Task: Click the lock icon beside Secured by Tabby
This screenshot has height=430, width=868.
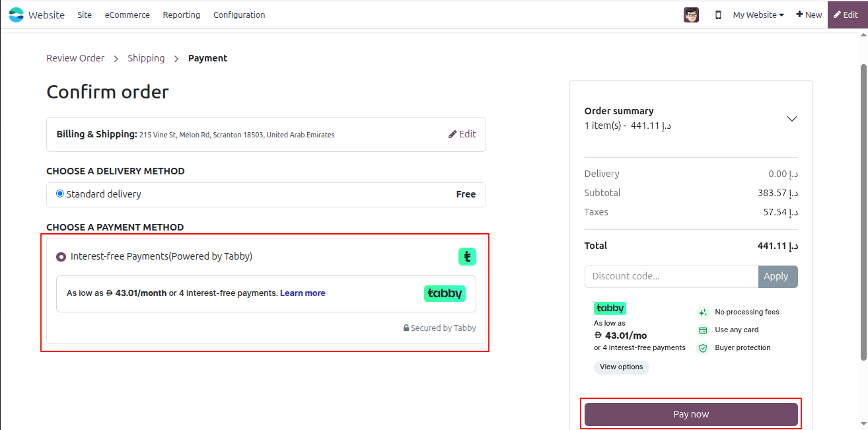Action: (406, 328)
